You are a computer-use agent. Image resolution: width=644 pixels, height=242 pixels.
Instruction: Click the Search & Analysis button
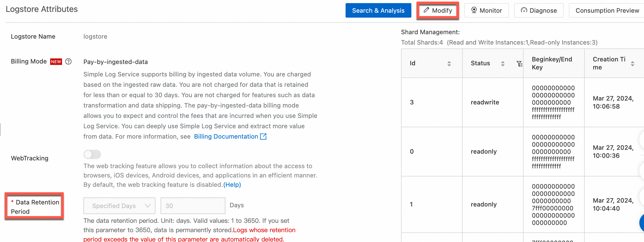tap(378, 10)
